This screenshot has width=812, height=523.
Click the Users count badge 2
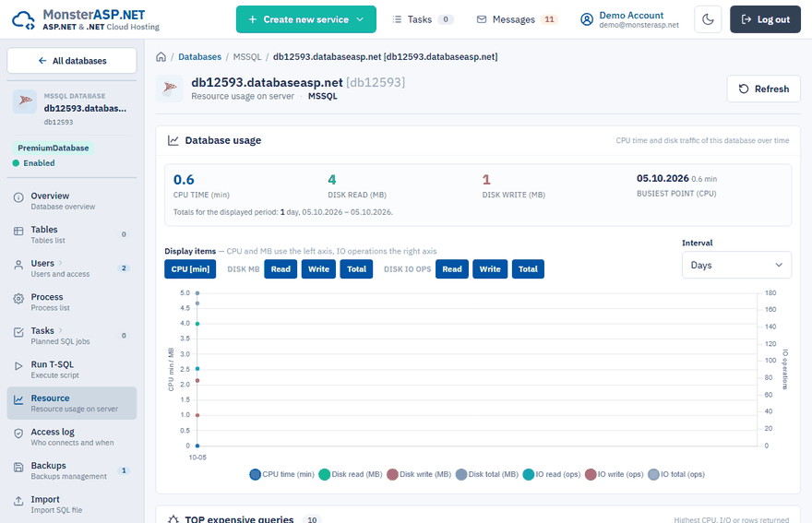[x=124, y=268]
